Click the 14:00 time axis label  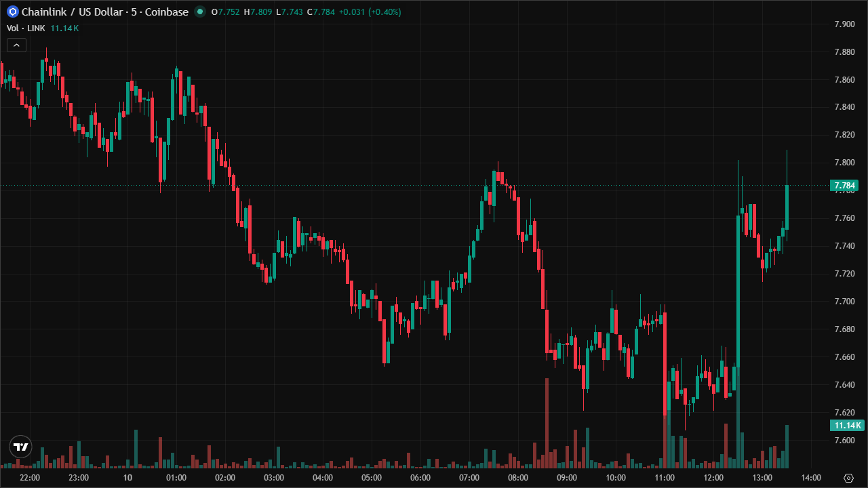811,478
